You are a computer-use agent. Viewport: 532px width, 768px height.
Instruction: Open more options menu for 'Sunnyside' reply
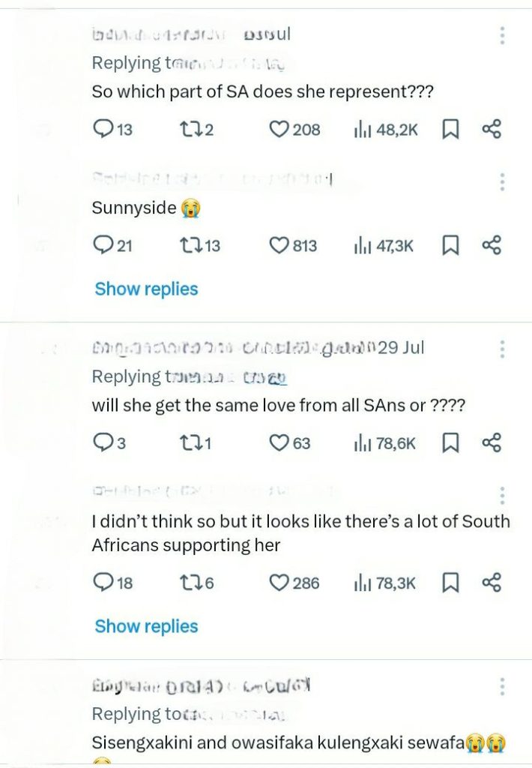502,181
